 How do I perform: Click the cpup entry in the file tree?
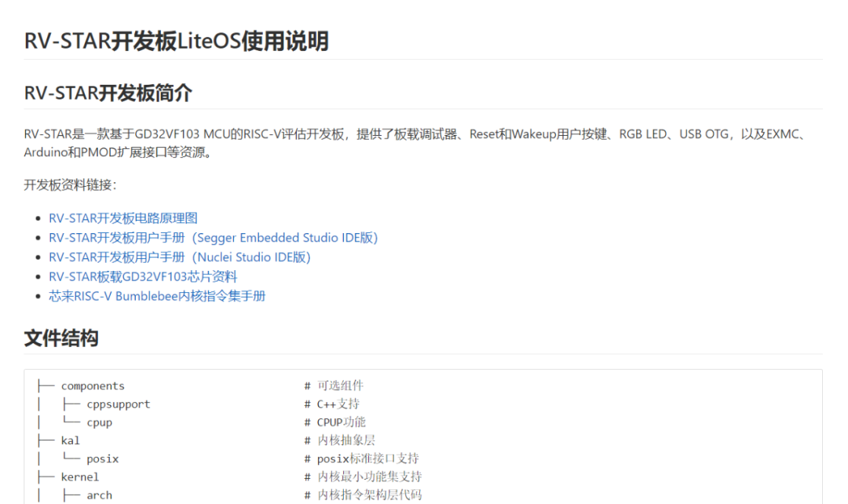[x=100, y=422]
